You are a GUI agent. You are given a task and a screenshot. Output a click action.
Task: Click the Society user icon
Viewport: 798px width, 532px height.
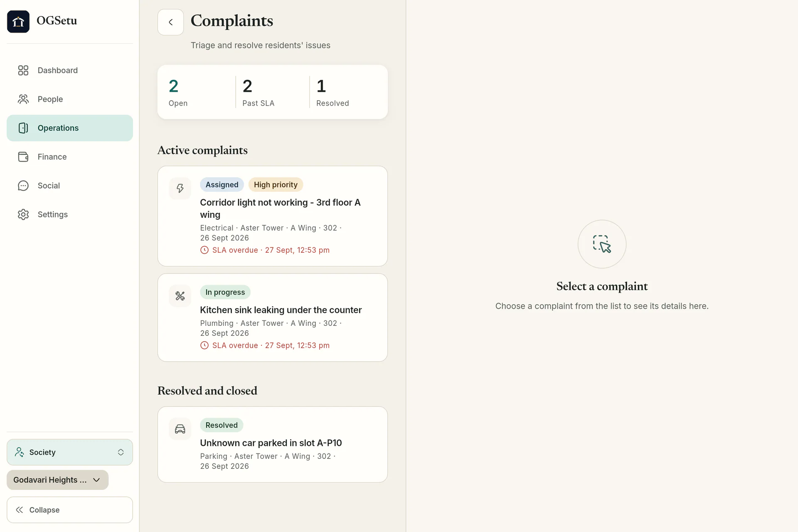tap(19, 452)
